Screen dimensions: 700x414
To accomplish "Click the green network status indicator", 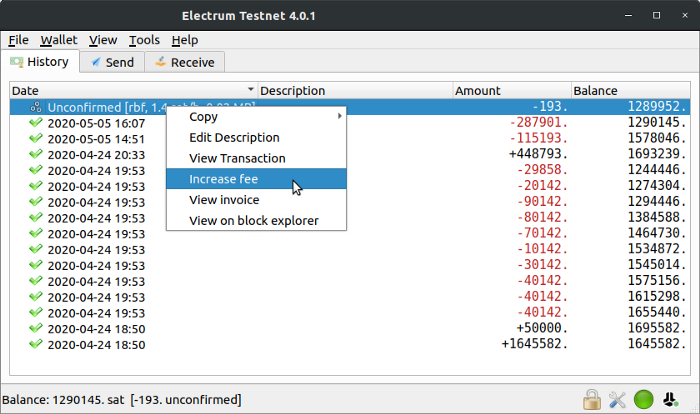I will 643,399.
